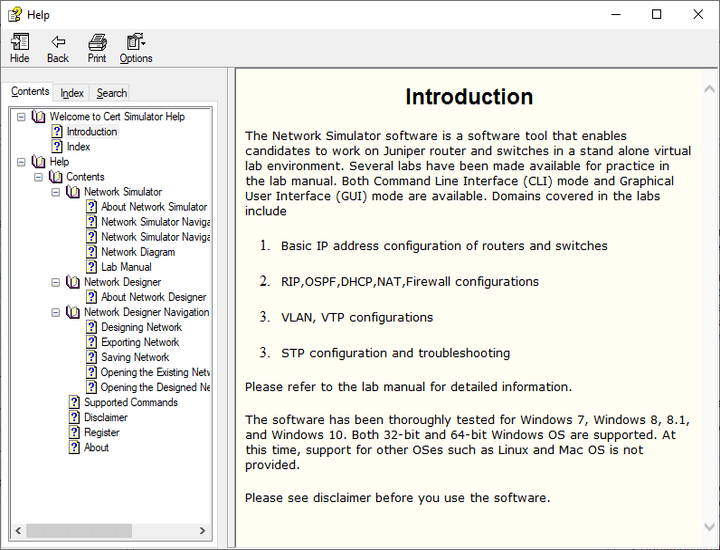Viewport: 720px width, 550px height.
Task: Click the topic icon beside About
Action: pos(74,448)
